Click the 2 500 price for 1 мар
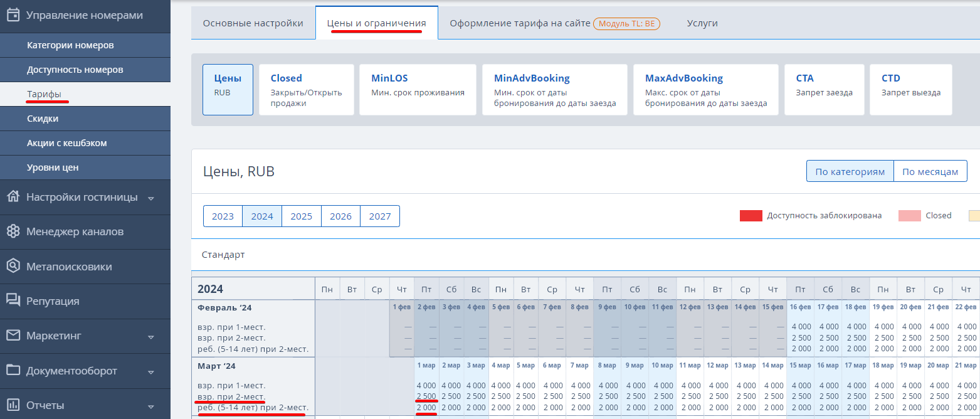 click(426, 396)
